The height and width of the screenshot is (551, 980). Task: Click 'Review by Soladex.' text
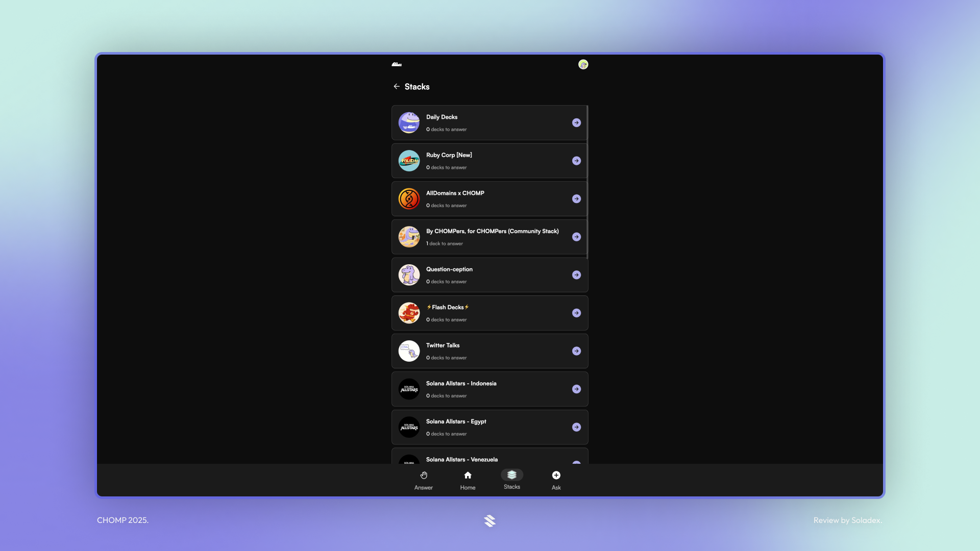coord(848,520)
